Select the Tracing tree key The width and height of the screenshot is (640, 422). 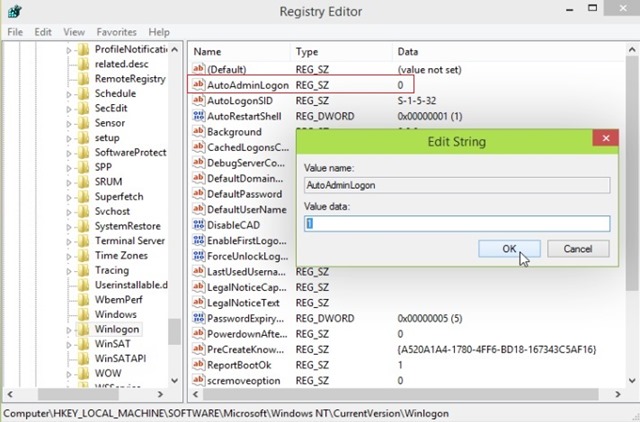tap(111, 270)
